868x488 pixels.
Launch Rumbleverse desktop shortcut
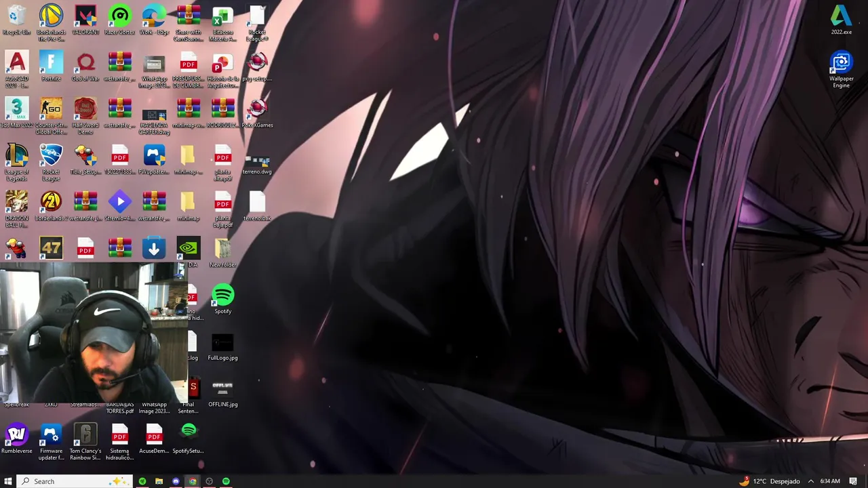click(x=17, y=439)
